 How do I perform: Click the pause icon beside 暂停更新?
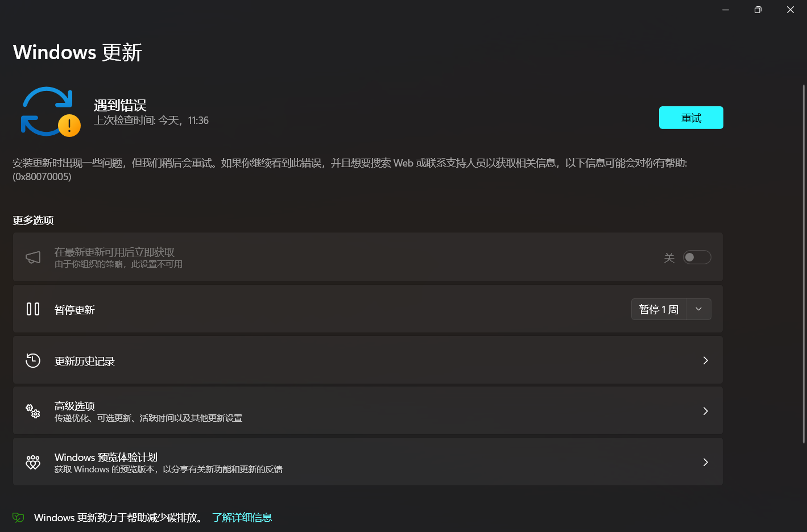(33, 309)
